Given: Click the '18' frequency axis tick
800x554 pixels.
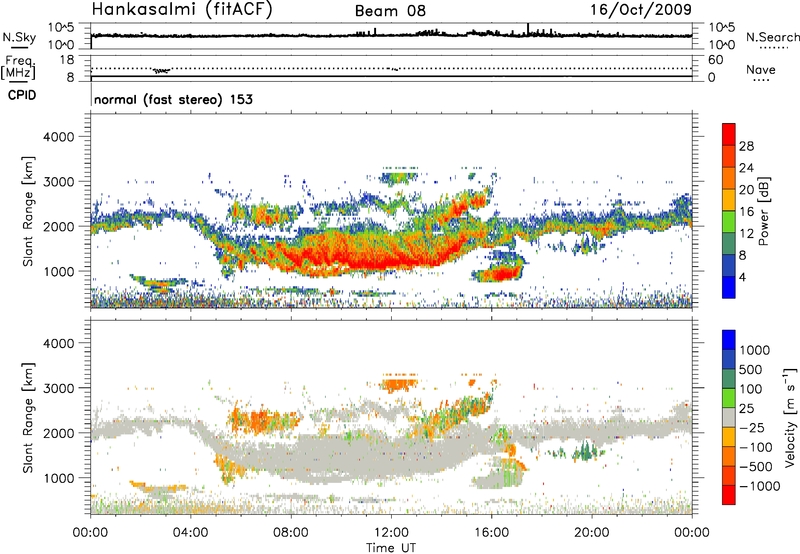Looking at the screenshot, I should point(67,60).
